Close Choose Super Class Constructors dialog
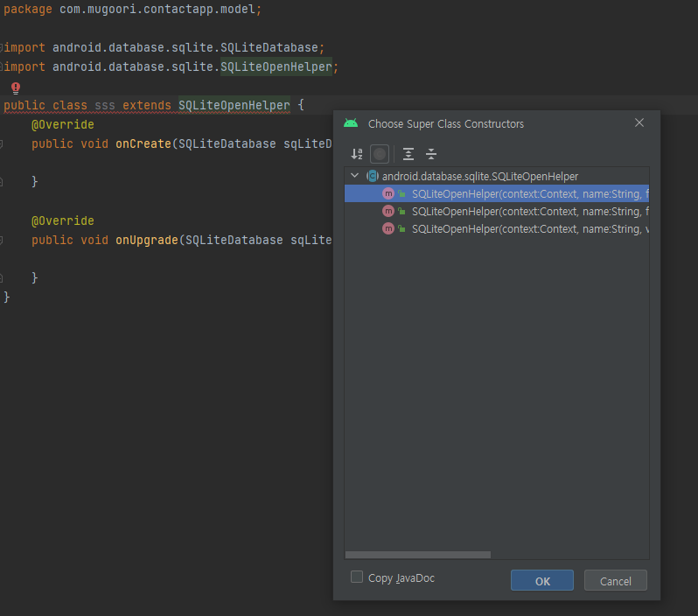Screen dimensions: 698x616 (639, 122)
